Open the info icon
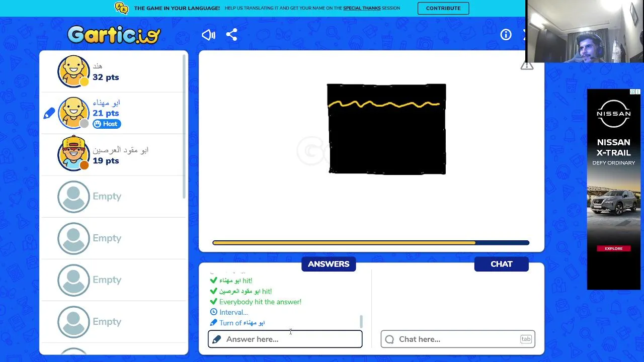This screenshot has width=644, height=362. click(506, 35)
